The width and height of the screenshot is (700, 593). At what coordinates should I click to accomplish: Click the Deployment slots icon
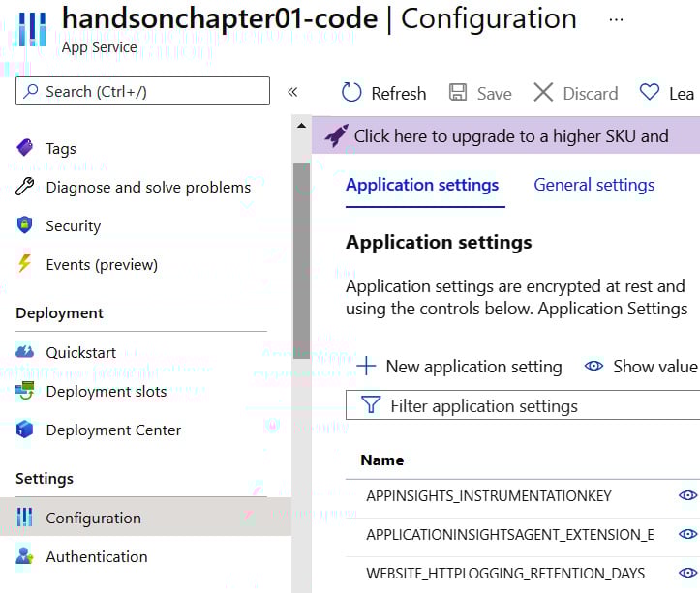coord(24,391)
